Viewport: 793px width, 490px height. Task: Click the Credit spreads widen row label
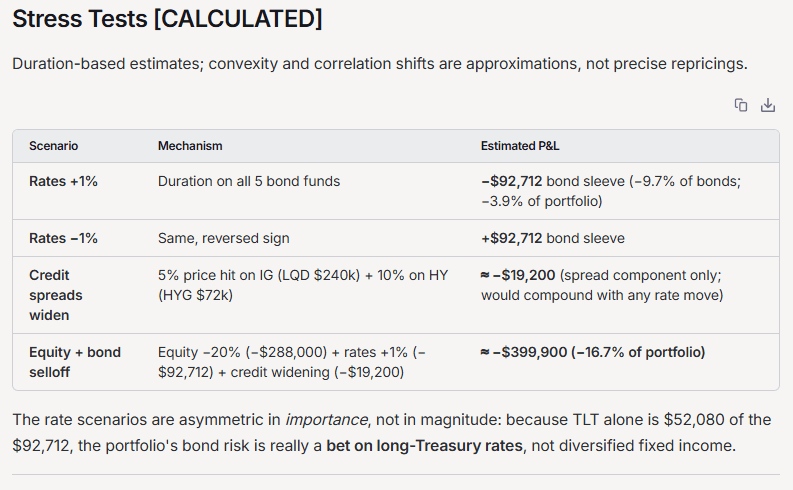(56, 295)
